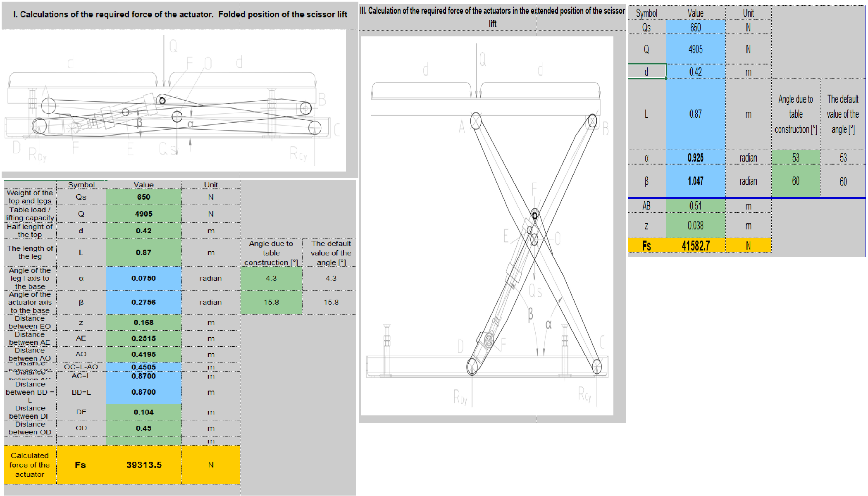This screenshot has width=868, height=496.
Task: Click the 15.8 beta angle construction cell
Action: pos(271,302)
